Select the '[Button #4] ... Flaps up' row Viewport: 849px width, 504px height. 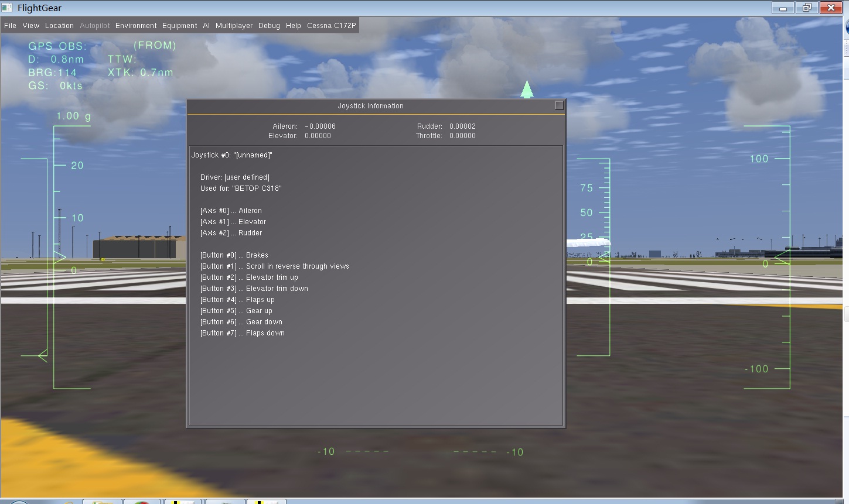click(237, 300)
